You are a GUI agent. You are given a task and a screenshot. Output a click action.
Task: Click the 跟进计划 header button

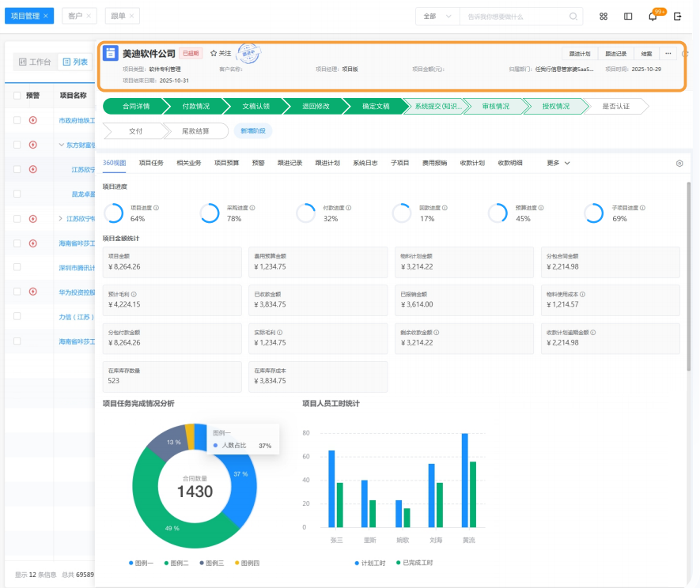[580, 54]
